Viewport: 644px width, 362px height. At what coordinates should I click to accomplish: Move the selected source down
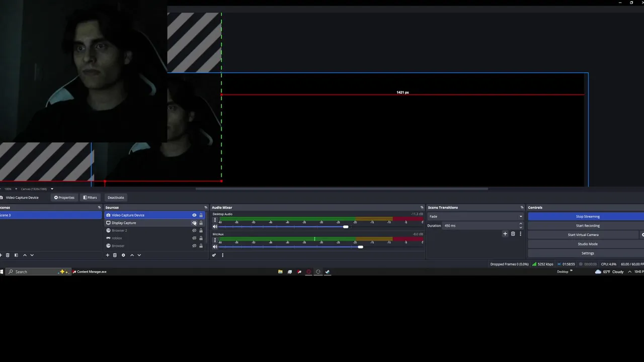139,255
